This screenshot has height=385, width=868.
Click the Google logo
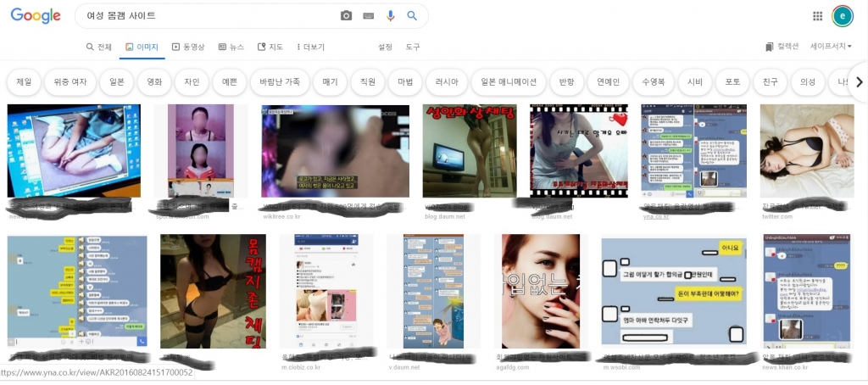click(36, 16)
